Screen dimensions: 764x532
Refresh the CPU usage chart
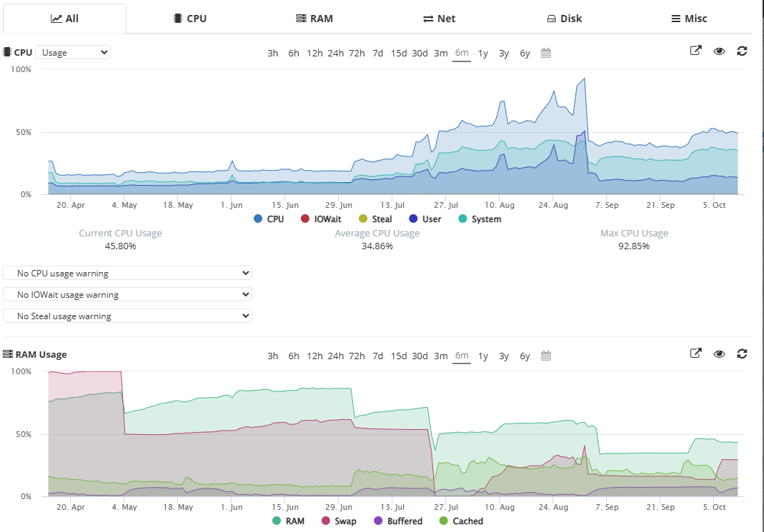pos(742,51)
